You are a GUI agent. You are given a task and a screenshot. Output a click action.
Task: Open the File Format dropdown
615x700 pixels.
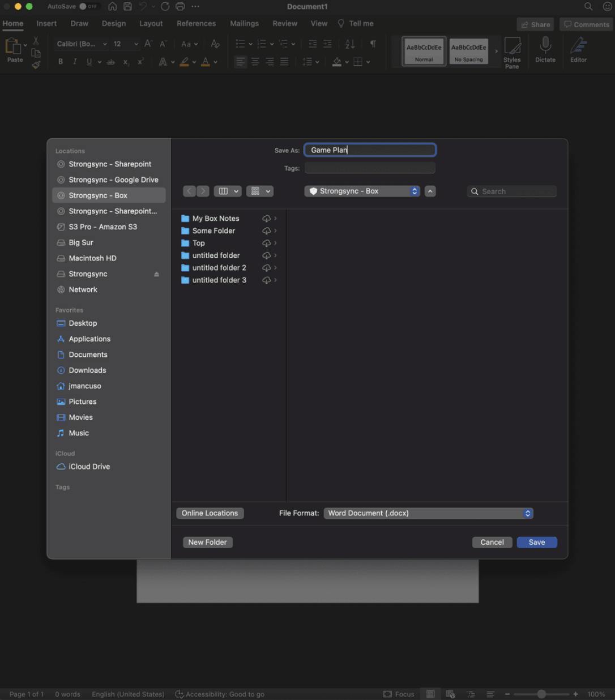click(x=428, y=513)
